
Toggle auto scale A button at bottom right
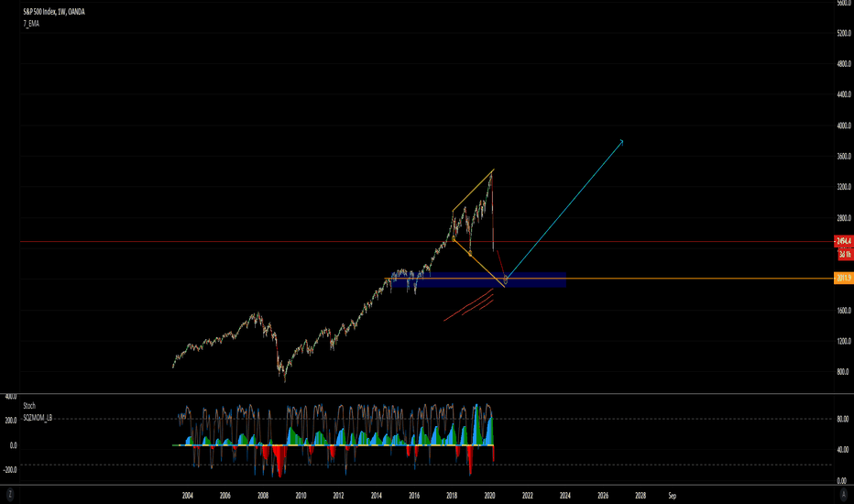pyautogui.click(x=844, y=494)
